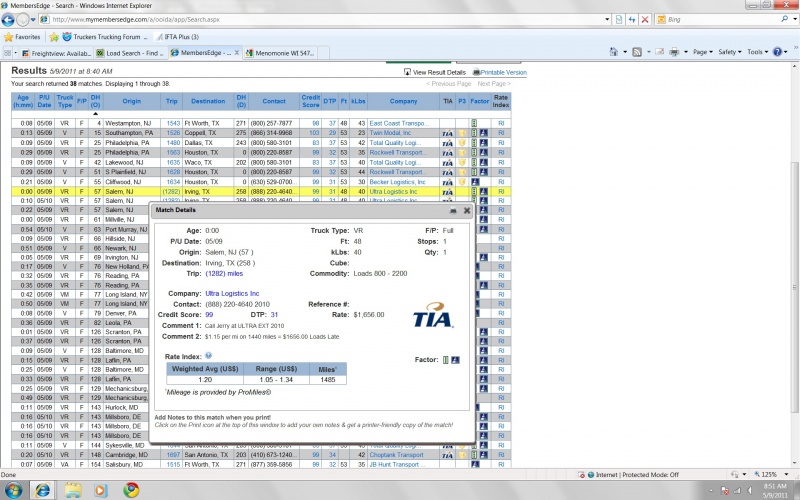Open the Tools menu dropdown
The width and height of the screenshot is (800, 500).
757,52
